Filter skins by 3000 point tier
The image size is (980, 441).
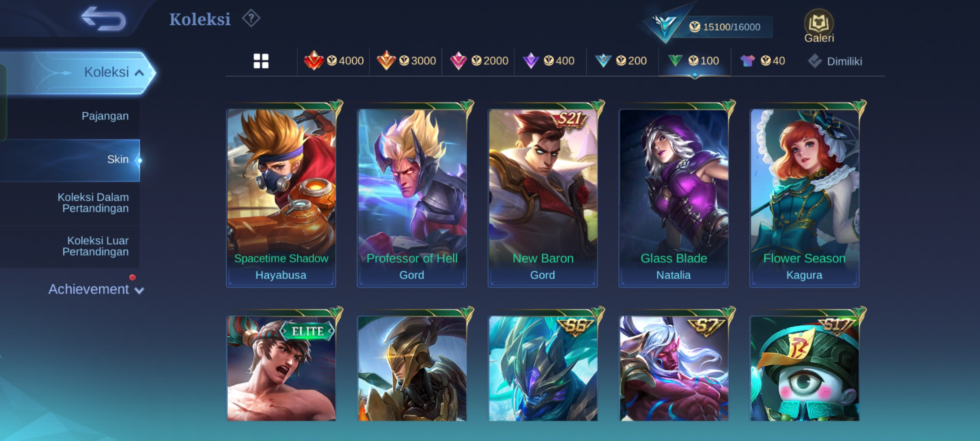[406, 61]
